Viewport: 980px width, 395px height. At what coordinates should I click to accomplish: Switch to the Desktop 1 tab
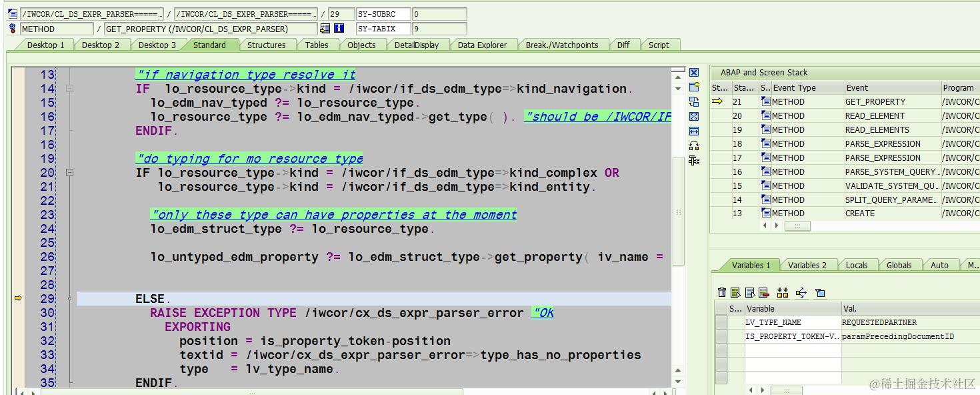click(x=45, y=45)
